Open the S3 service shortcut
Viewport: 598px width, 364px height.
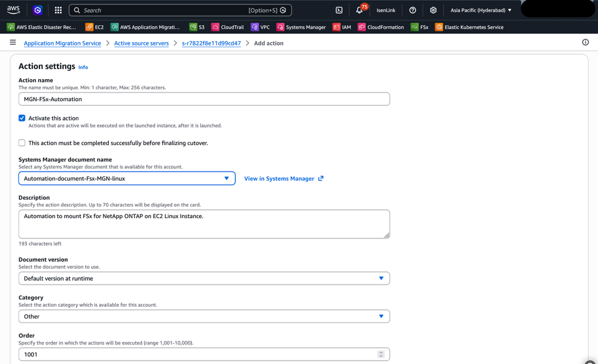pos(197,27)
